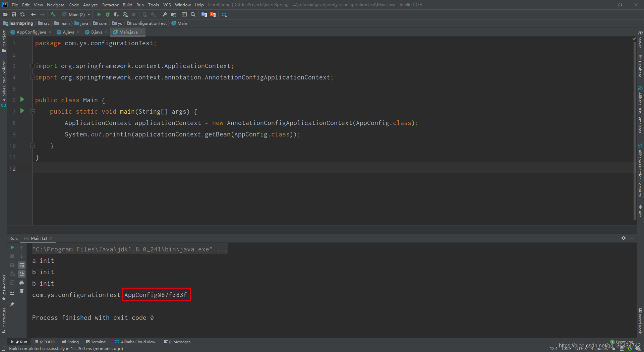Open the 0: Messages tool window
This screenshot has height=352, width=644.
[177, 342]
